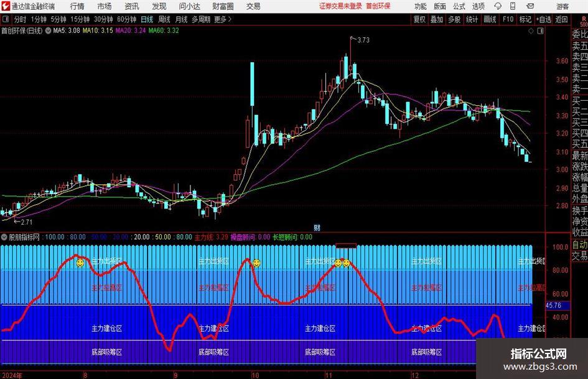588x379 pixels.
Task: Click the 3.73 high price label
Action: click(x=363, y=40)
